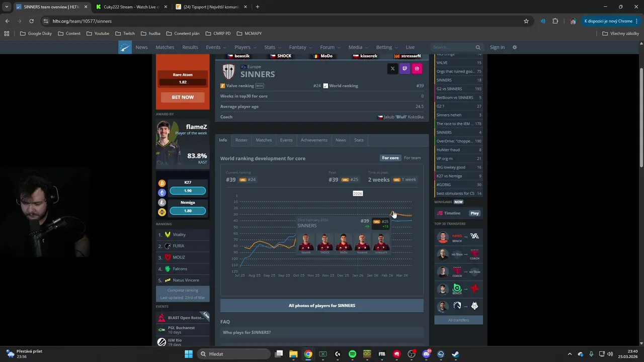
Task: Open File Explorer from the taskbar
Action: coord(293,354)
